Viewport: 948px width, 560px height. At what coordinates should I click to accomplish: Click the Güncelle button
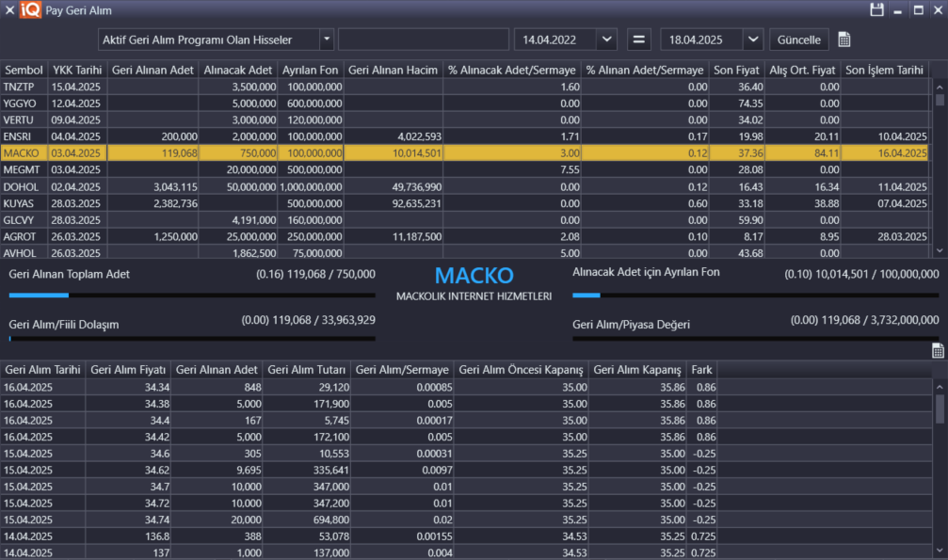click(x=798, y=40)
